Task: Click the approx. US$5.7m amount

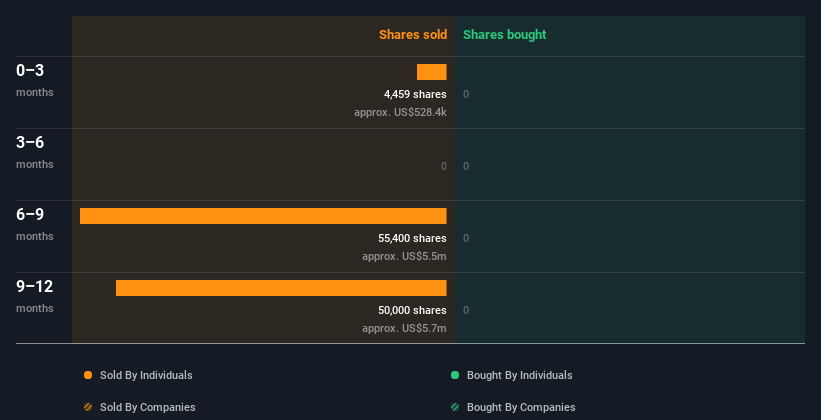Action: pos(404,328)
